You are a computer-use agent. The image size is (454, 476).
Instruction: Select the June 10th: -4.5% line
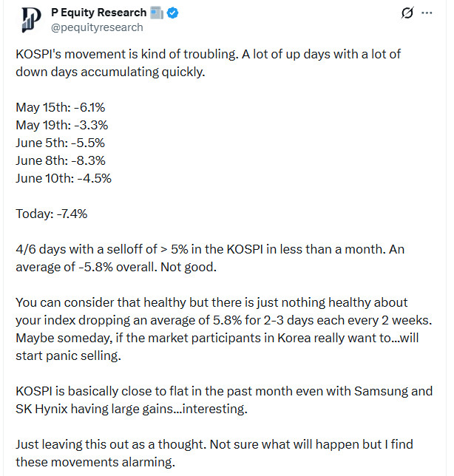(64, 179)
